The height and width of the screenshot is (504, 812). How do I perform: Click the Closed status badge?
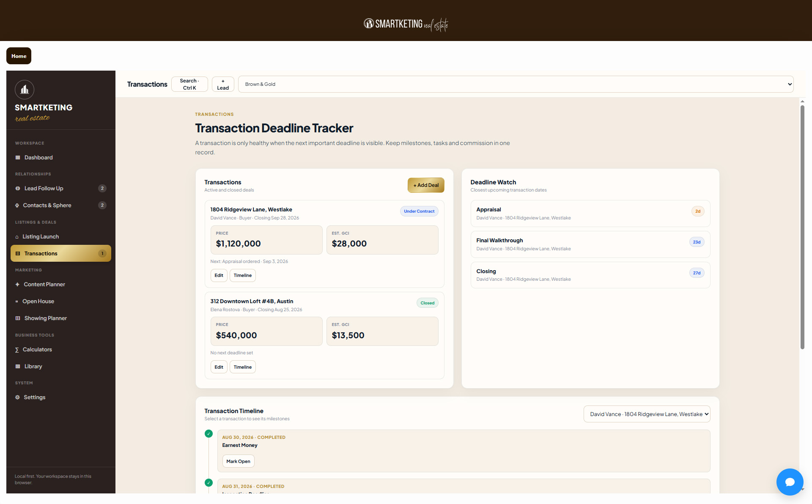tap(427, 303)
